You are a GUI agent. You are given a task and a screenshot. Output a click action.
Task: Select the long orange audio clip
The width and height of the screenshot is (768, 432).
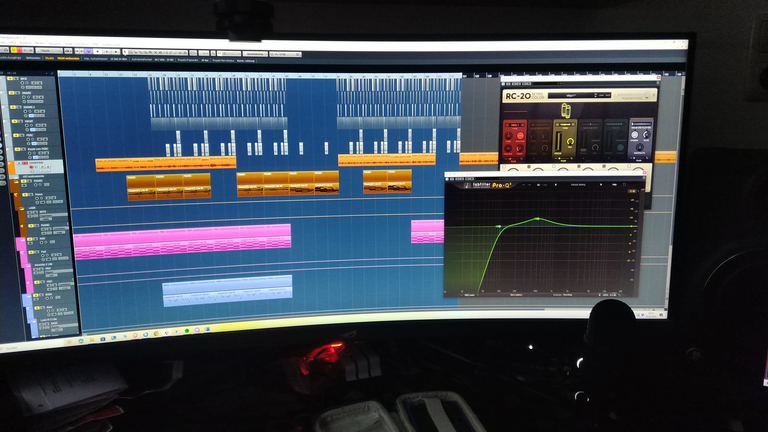click(x=166, y=164)
